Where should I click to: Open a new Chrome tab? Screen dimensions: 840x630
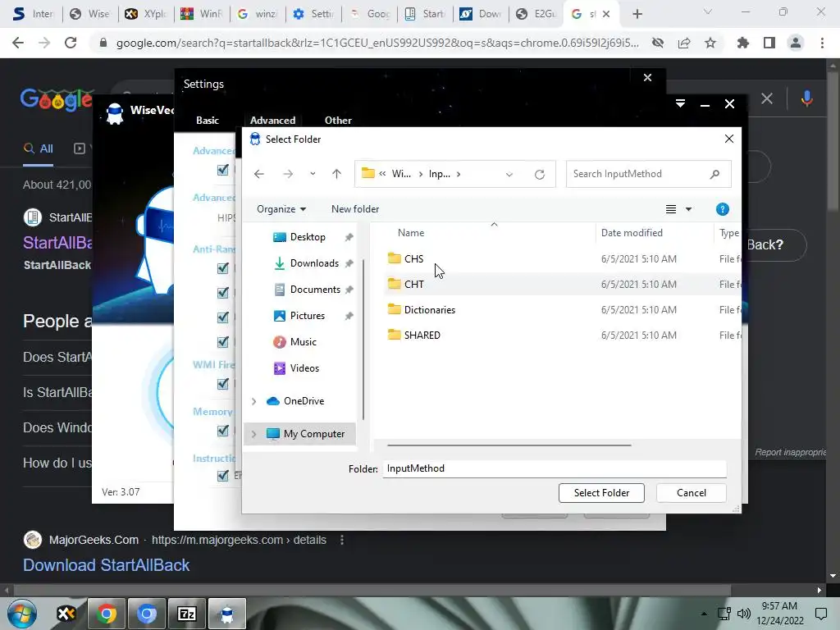[637, 14]
